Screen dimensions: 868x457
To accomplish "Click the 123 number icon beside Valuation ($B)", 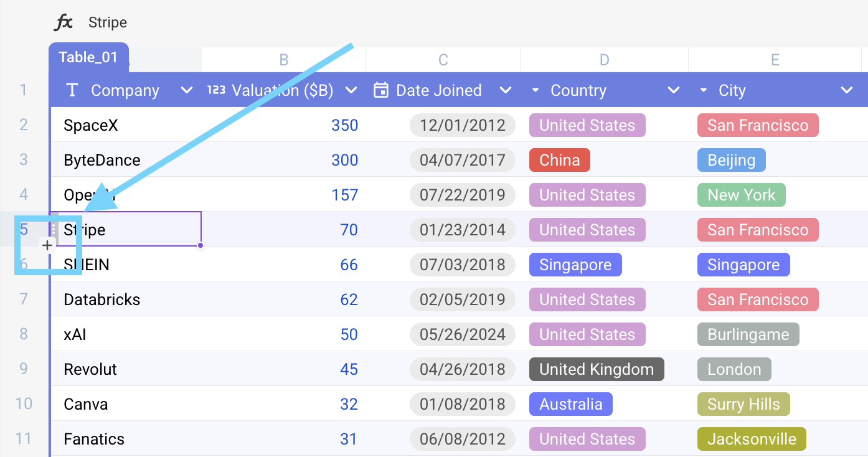I will pyautogui.click(x=216, y=89).
